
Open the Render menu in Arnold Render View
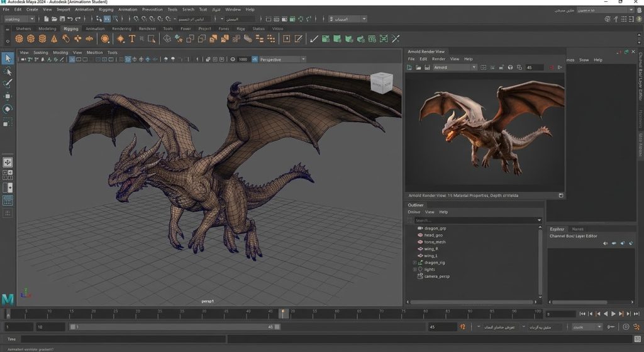click(438, 59)
